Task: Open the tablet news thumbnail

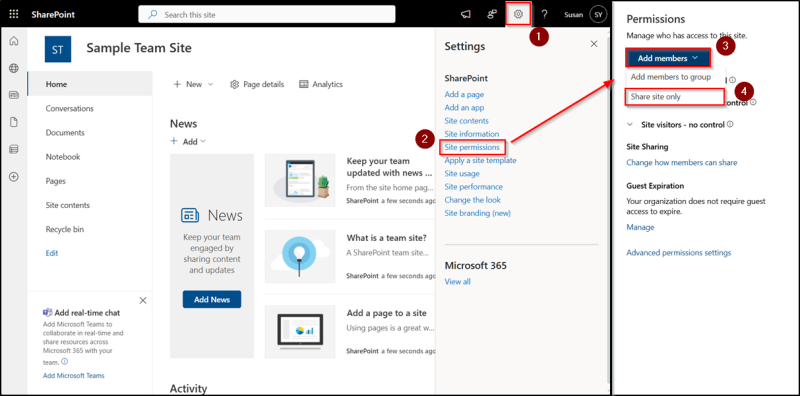Action: pos(300,180)
